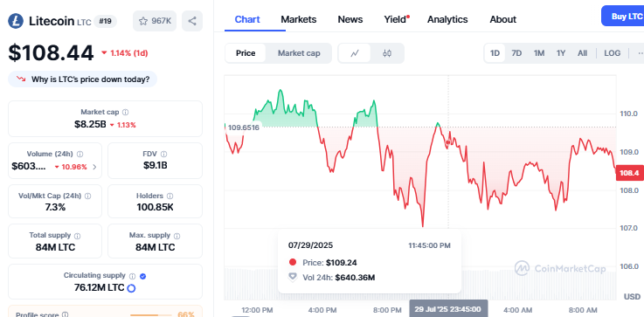Click the Buy LTC button
This screenshot has height=317, width=644.
[x=624, y=16]
